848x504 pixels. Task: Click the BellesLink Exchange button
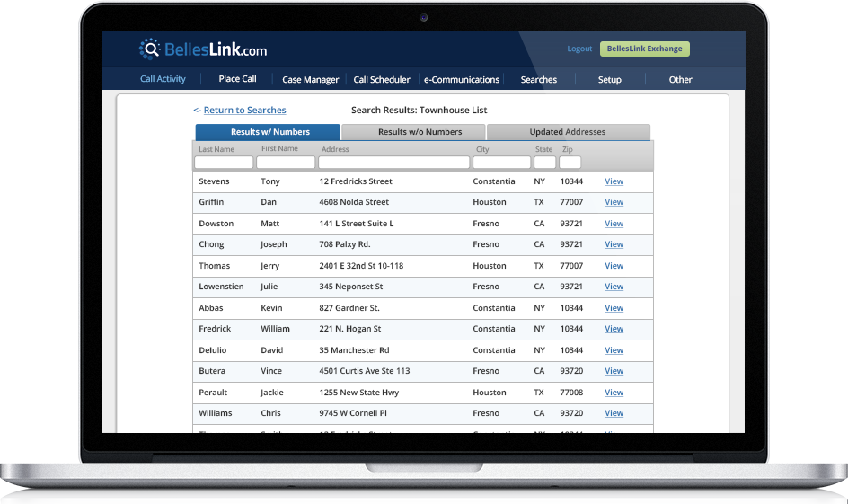point(645,49)
